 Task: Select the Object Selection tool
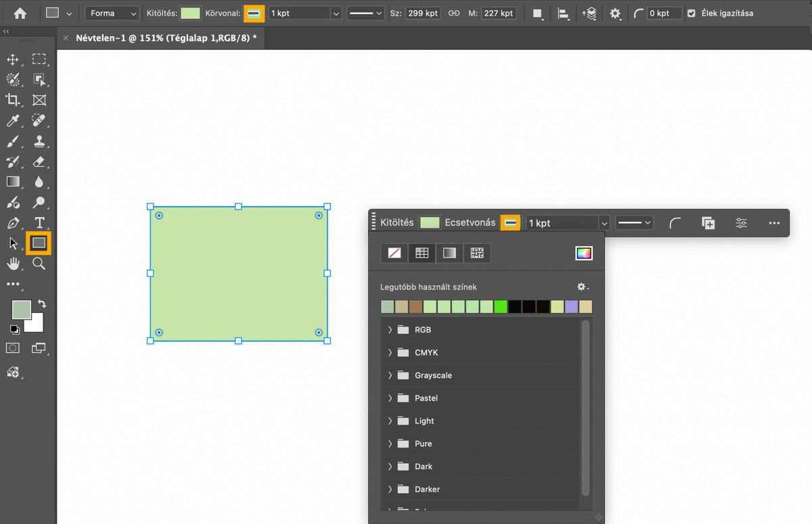point(39,80)
